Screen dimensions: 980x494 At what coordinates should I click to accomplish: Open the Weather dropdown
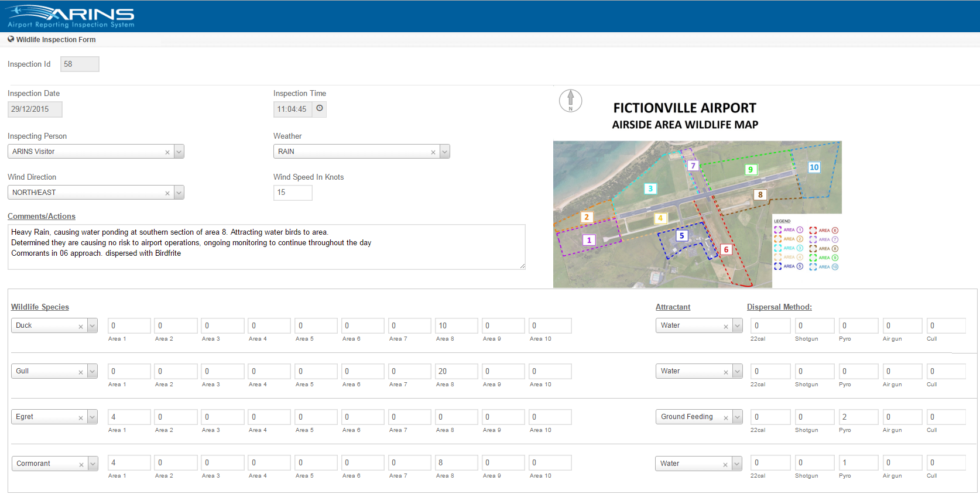(445, 152)
